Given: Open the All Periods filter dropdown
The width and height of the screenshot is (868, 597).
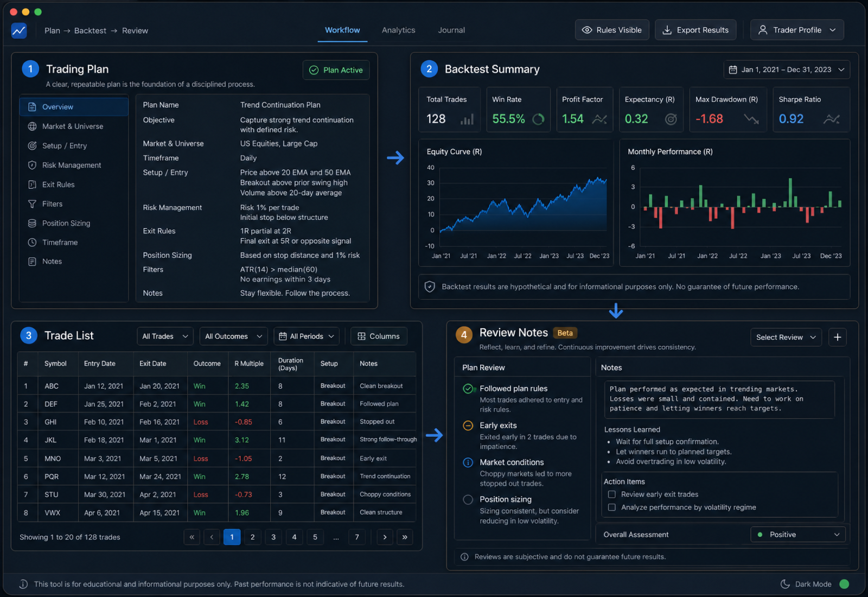Looking at the screenshot, I should tap(307, 336).
